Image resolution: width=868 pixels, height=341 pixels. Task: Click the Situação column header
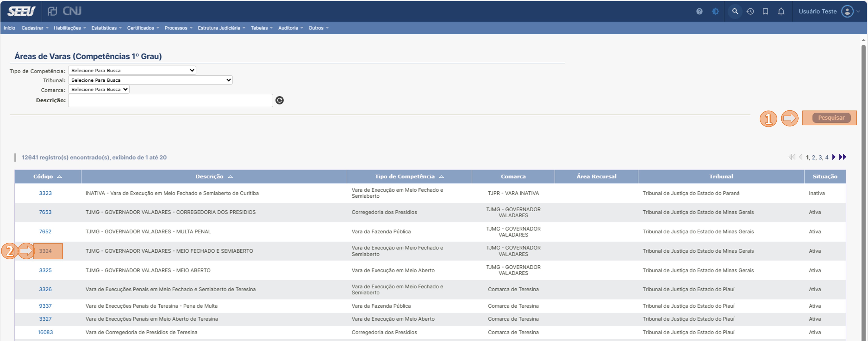[x=825, y=176]
